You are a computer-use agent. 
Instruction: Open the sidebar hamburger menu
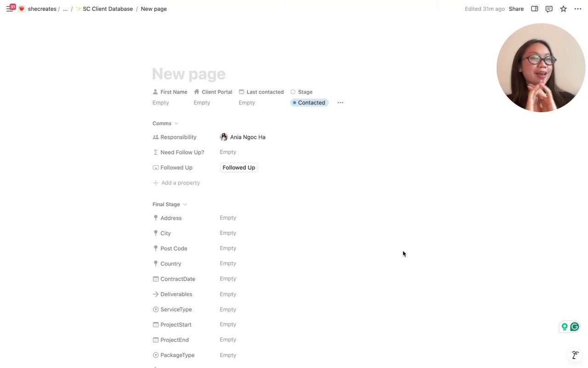tap(9, 9)
